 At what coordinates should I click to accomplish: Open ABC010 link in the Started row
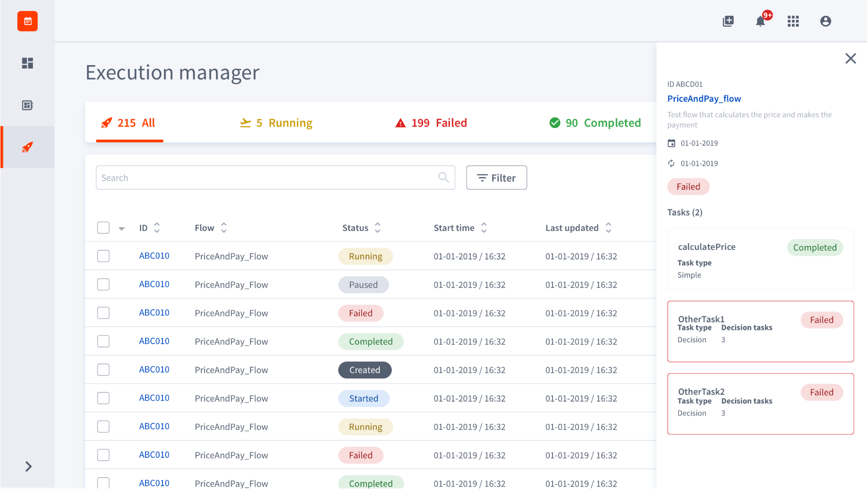154,398
